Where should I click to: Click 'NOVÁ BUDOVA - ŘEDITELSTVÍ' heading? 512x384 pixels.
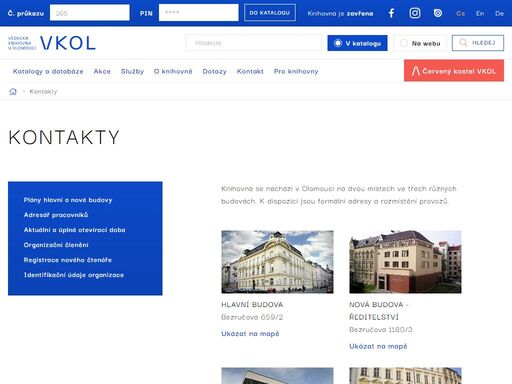coord(379,311)
